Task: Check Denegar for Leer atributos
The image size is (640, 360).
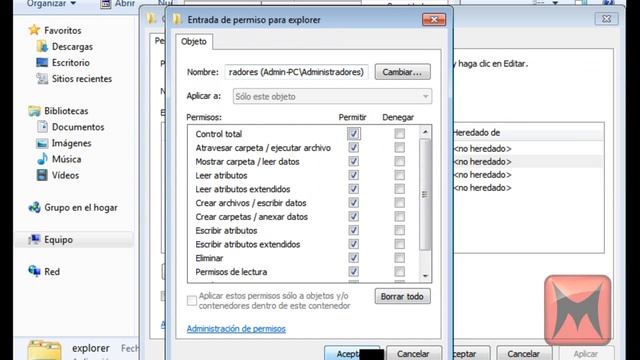Action: [x=400, y=175]
